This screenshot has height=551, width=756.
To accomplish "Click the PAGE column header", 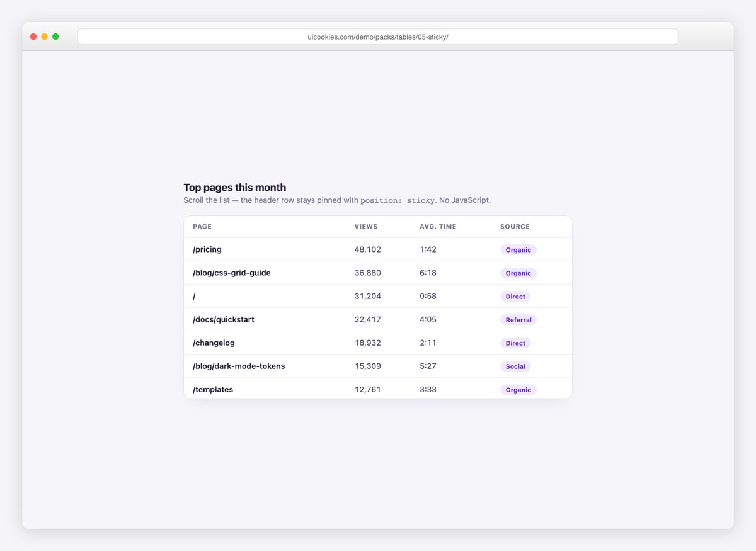I will [x=202, y=227].
